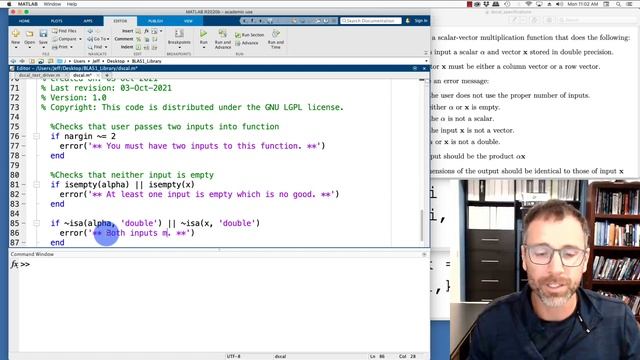Click Run Section in the toolbar
Viewport: 640px width, 360px height.
tap(249, 35)
